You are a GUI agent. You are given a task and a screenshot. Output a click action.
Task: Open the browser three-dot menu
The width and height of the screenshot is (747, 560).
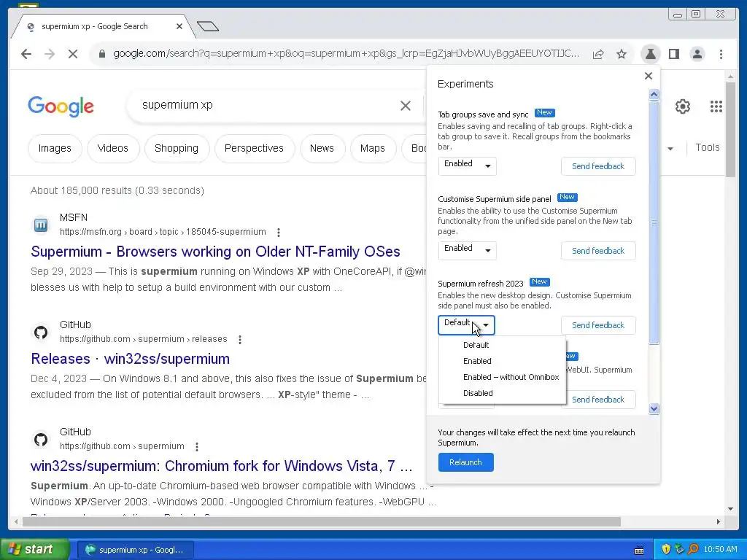pos(721,54)
